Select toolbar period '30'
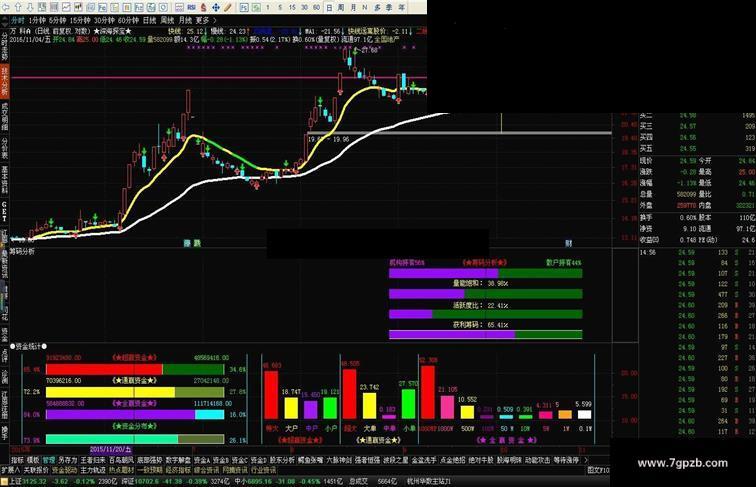 (x=304, y=8)
